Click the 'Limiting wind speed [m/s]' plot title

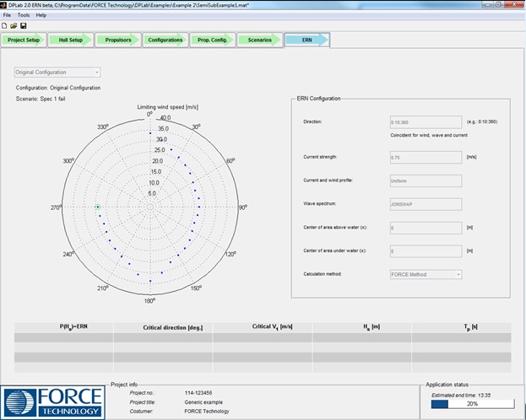tap(168, 107)
